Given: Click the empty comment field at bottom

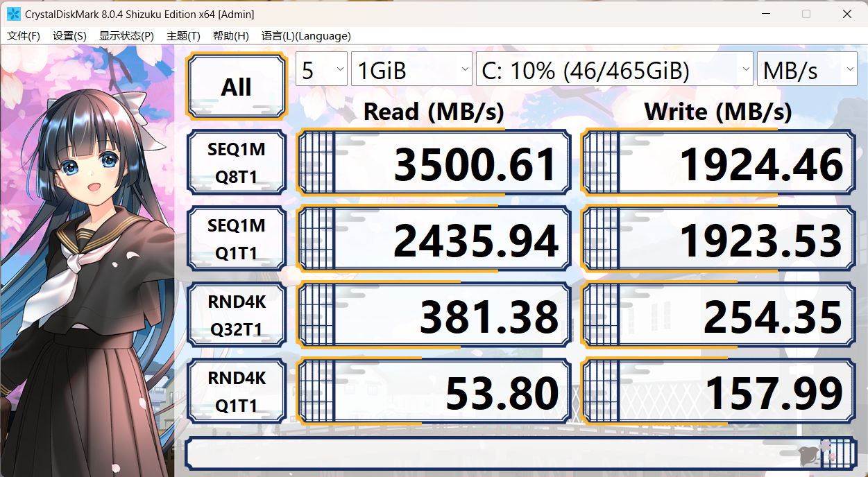Looking at the screenshot, I should tap(486, 454).
